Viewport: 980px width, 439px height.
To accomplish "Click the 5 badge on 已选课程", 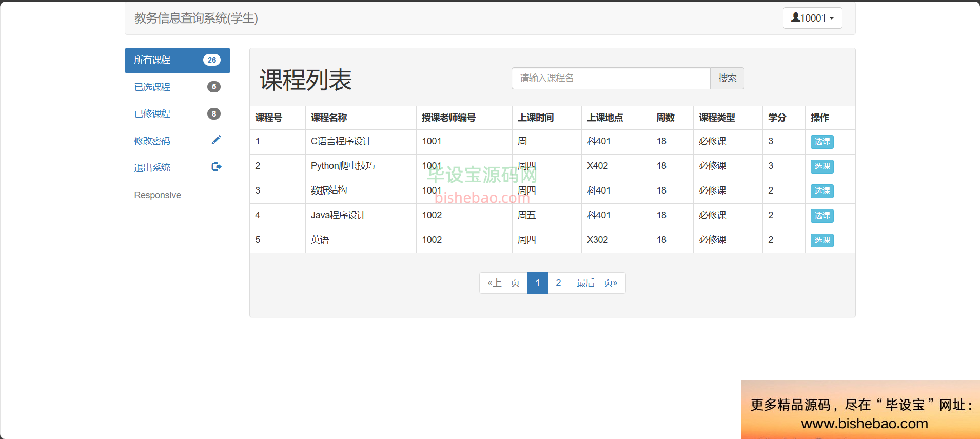I will point(214,87).
